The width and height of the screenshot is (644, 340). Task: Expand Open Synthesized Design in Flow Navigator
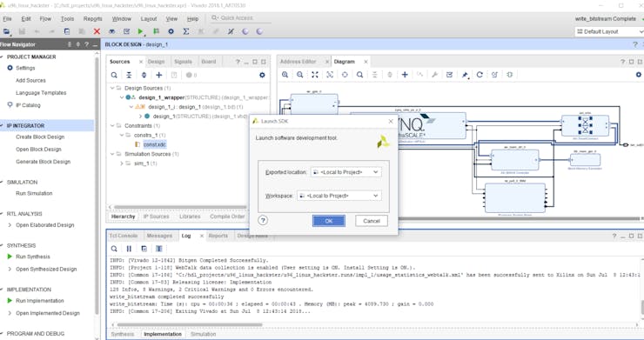coord(10,269)
